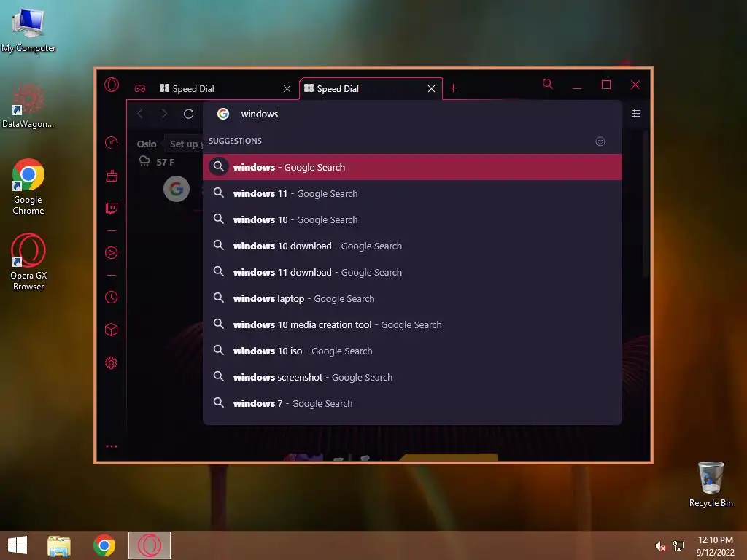Open GX Corner gamepad icon
This screenshot has height=560, width=747.
click(x=140, y=88)
